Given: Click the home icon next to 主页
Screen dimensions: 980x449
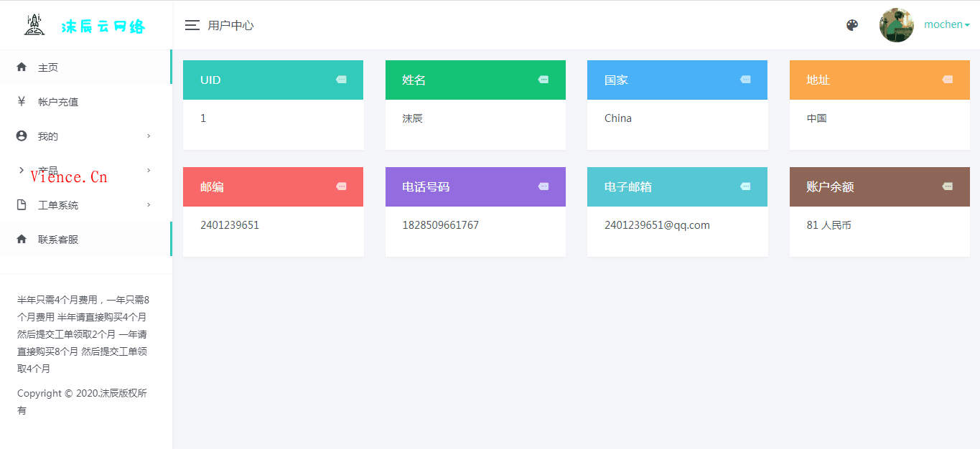Looking at the screenshot, I should 22,67.
